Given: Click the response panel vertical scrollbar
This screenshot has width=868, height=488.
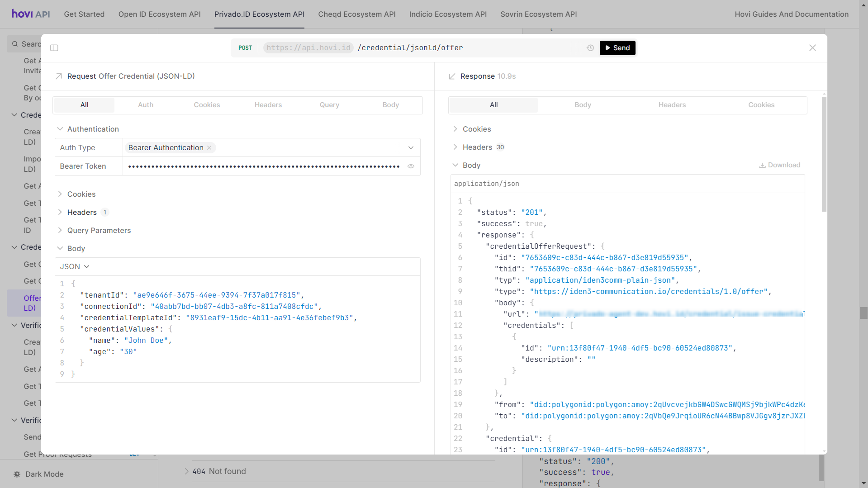Looking at the screenshot, I should click(x=824, y=154).
